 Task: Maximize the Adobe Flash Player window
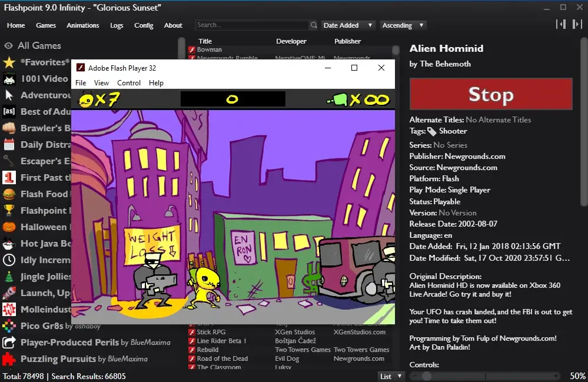[354, 68]
